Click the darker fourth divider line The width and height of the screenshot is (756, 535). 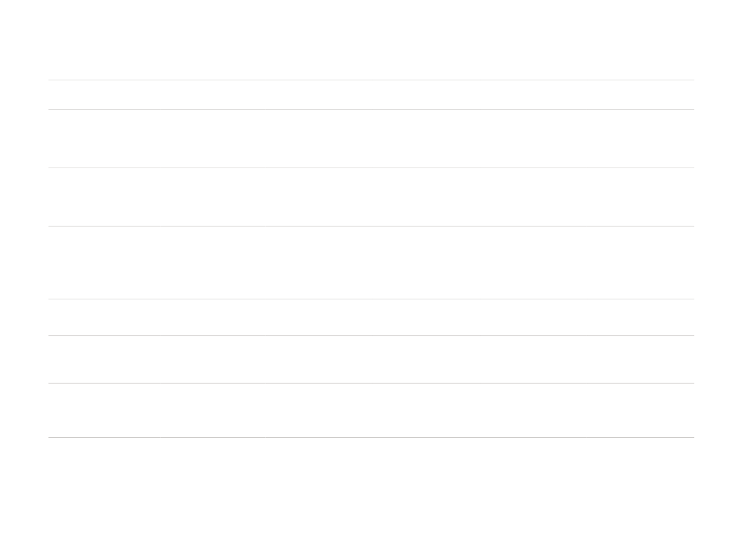click(x=371, y=226)
